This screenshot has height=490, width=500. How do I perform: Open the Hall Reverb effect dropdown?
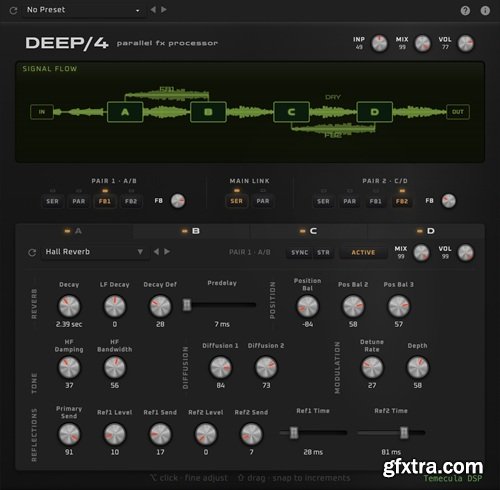(94, 252)
